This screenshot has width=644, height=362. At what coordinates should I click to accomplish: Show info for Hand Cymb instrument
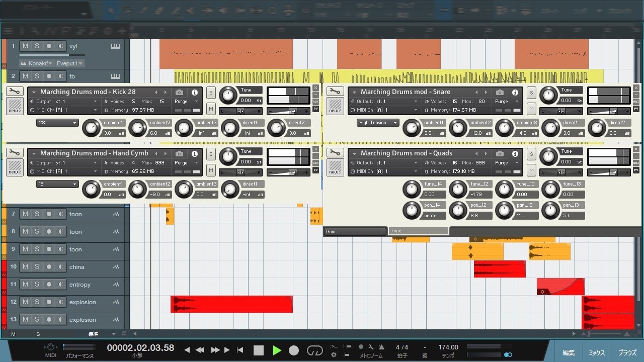[x=195, y=153]
